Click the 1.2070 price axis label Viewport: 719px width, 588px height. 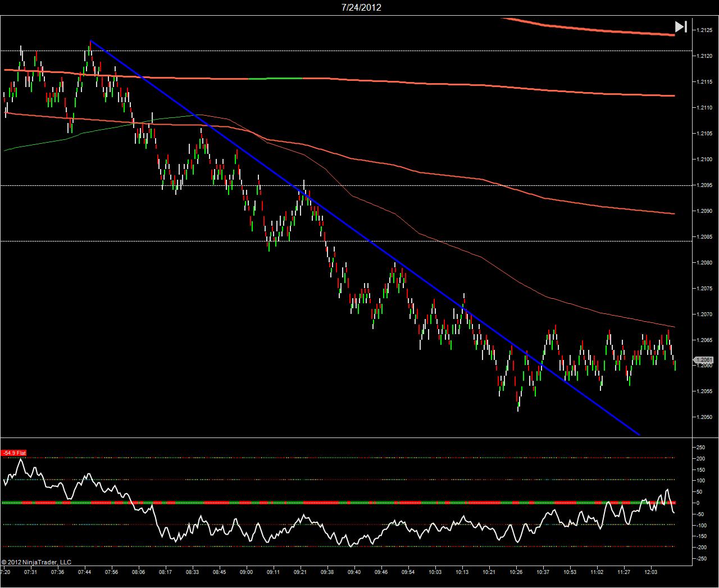[704, 314]
